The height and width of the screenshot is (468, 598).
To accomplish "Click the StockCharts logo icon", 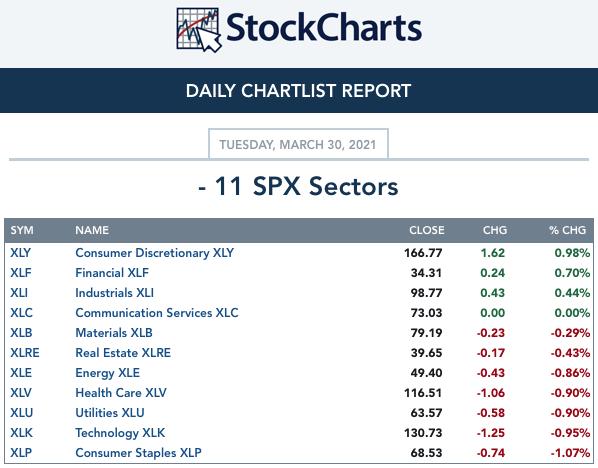I will coord(199,30).
